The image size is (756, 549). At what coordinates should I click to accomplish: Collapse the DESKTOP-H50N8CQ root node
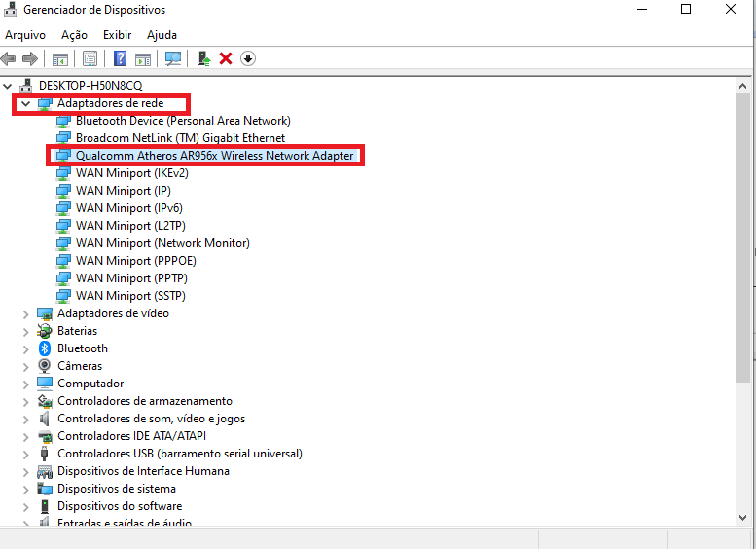pyautogui.click(x=7, y=86)
